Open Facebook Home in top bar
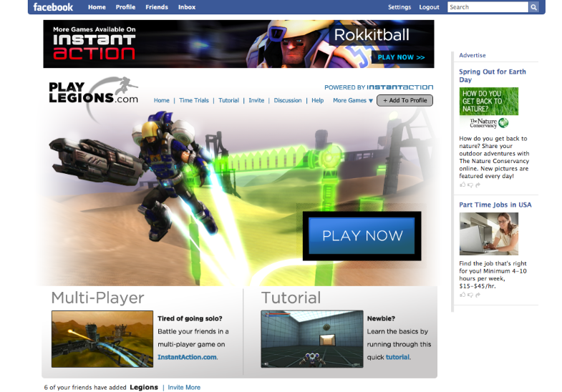Viewport: 562px width, 392px height. pos(97,7)
